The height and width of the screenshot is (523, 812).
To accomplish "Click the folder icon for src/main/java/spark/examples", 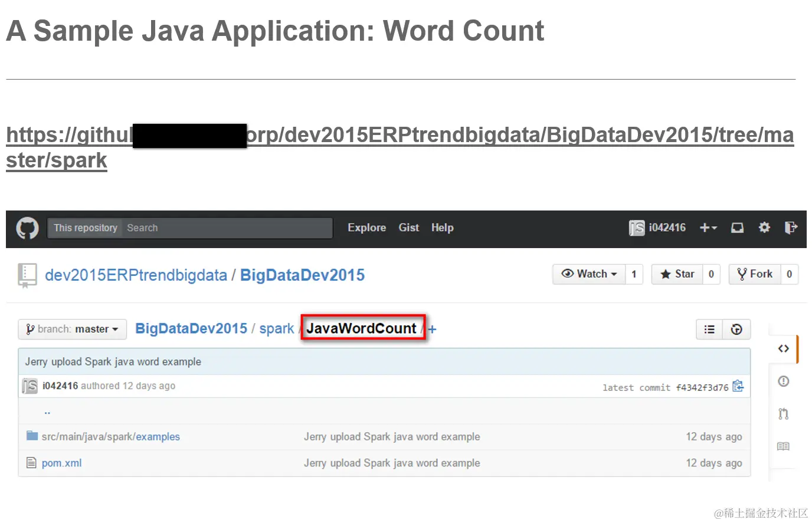I will coord(32,436).
